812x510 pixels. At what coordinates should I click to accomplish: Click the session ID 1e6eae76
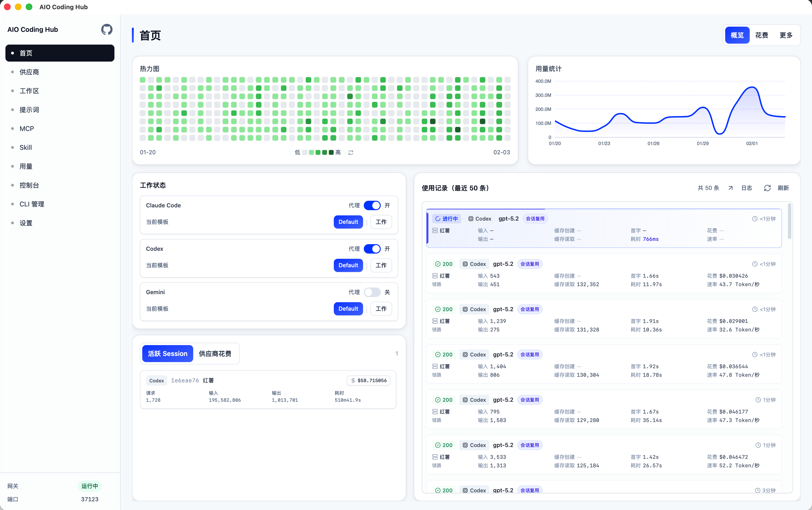click(185, 380)
